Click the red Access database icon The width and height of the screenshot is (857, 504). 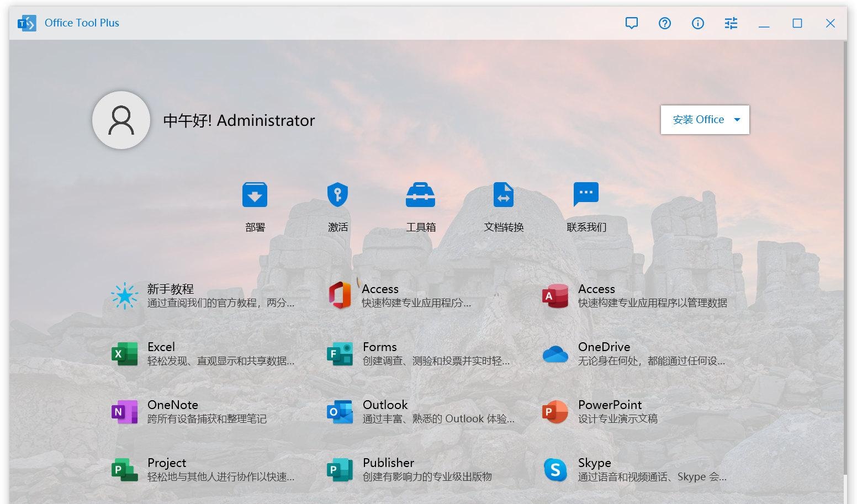[556, 296]
